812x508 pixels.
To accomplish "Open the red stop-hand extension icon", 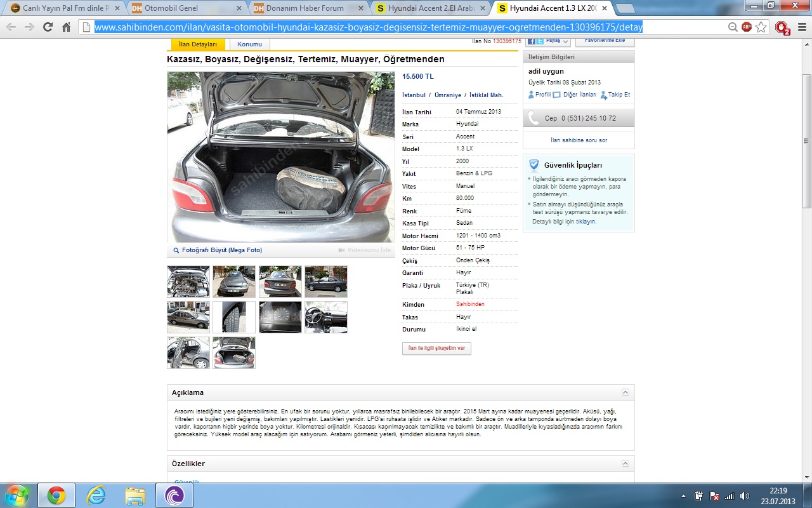I will tap(782, 27).
